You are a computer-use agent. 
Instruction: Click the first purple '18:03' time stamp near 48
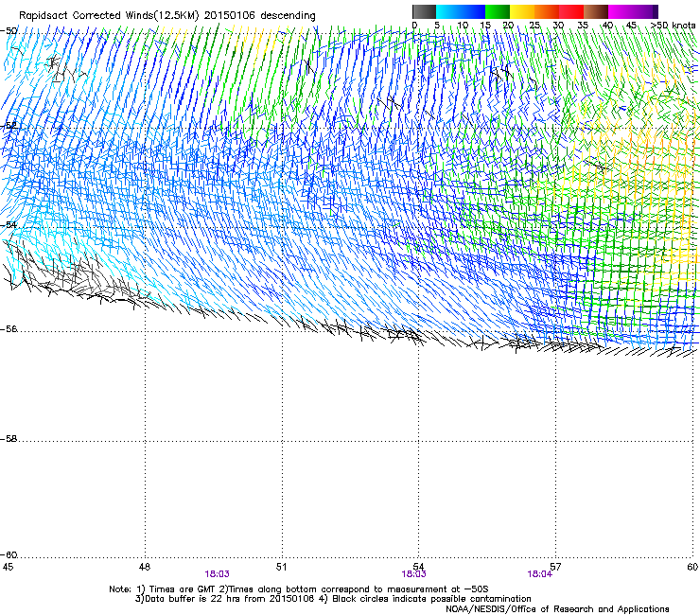click(217, 574)
